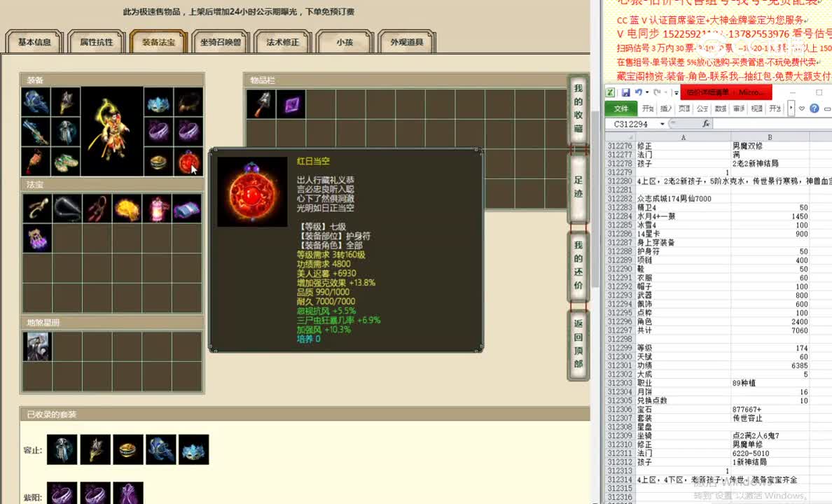Click the Undo icon in Excel
The width and height of the screenshot is (832, 504).
click(x=638, y=92)
